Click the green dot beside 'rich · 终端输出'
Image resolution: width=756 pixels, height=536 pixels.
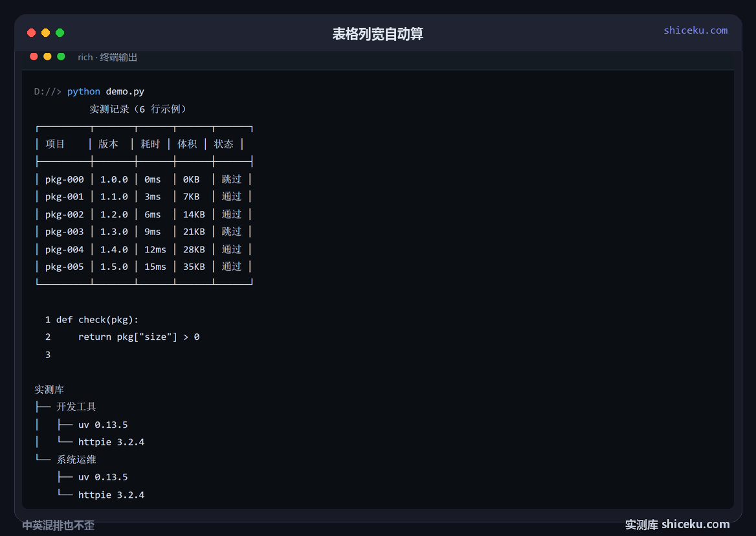tap(61, 56)
